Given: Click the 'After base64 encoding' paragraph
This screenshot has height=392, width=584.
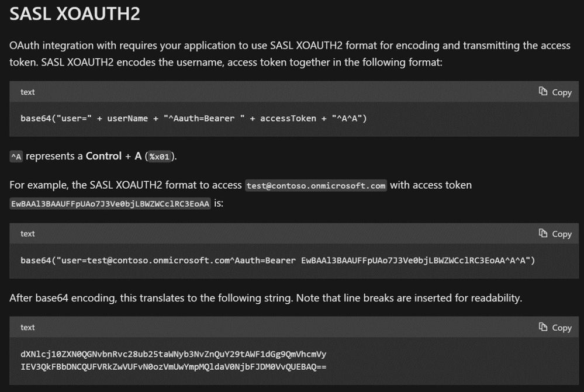Looking at the screenshot, I should click(x=266, y=298).
